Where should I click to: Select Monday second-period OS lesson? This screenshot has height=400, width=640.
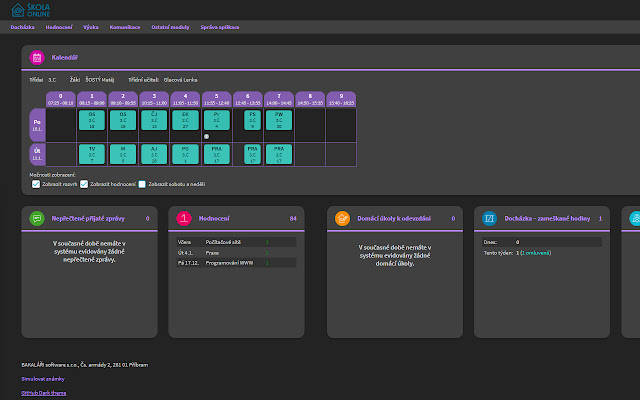123,120
